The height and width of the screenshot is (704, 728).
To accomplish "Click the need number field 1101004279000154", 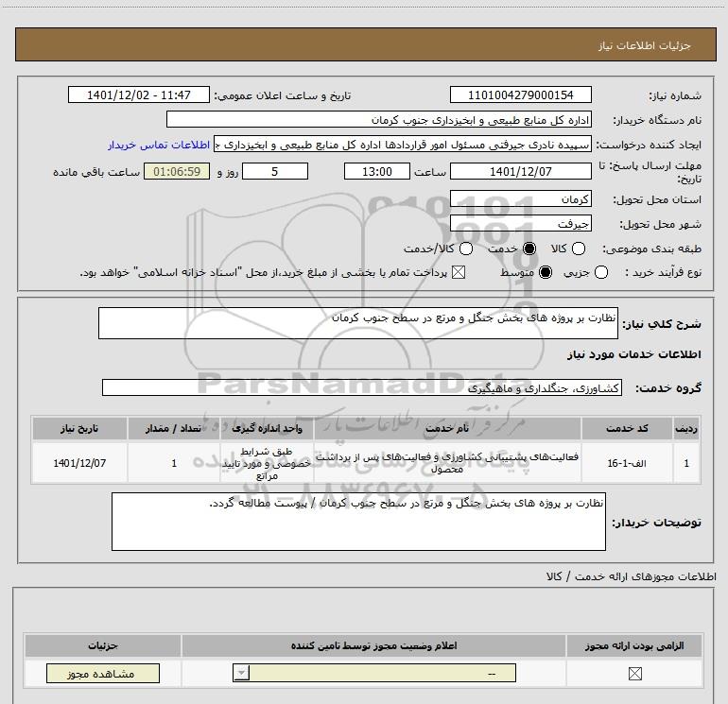I will pos(520,94).
